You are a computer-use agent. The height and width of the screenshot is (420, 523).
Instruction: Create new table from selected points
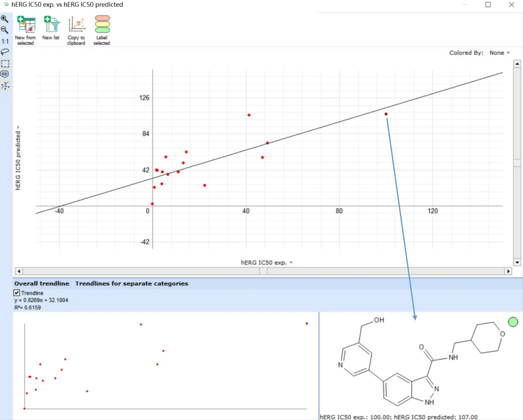tap(26, 30)
